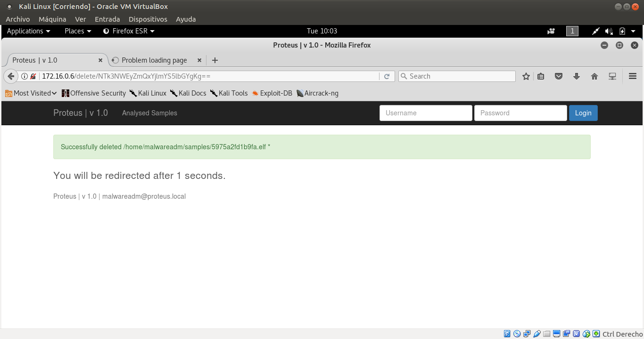
Task: Switch to Problem loading page tab
Action: tap(154, 60)
